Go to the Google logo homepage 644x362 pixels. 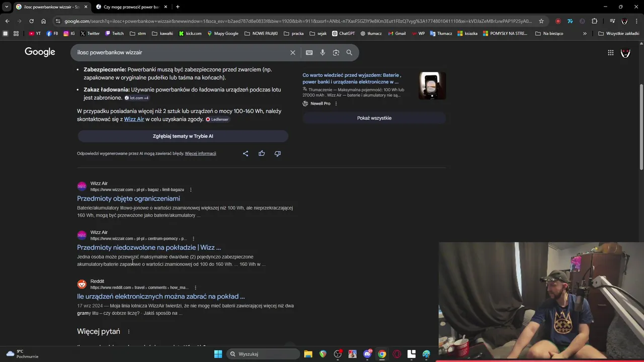click(x=40, y=52)
